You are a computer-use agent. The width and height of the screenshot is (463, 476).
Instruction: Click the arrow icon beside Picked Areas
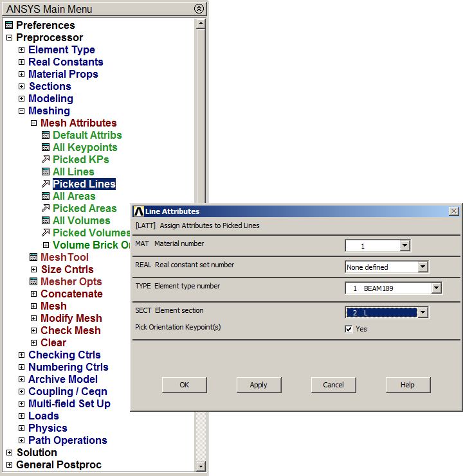pos(46,209)
